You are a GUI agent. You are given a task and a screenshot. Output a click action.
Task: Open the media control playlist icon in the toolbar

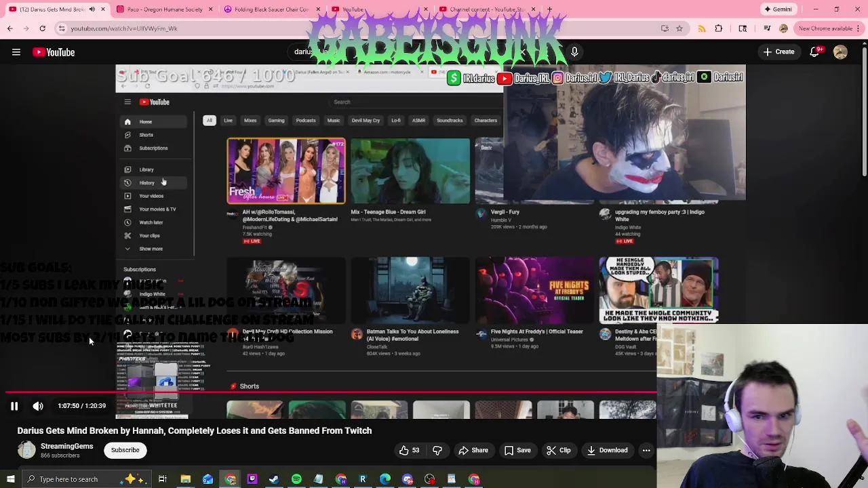pos(767,28)
